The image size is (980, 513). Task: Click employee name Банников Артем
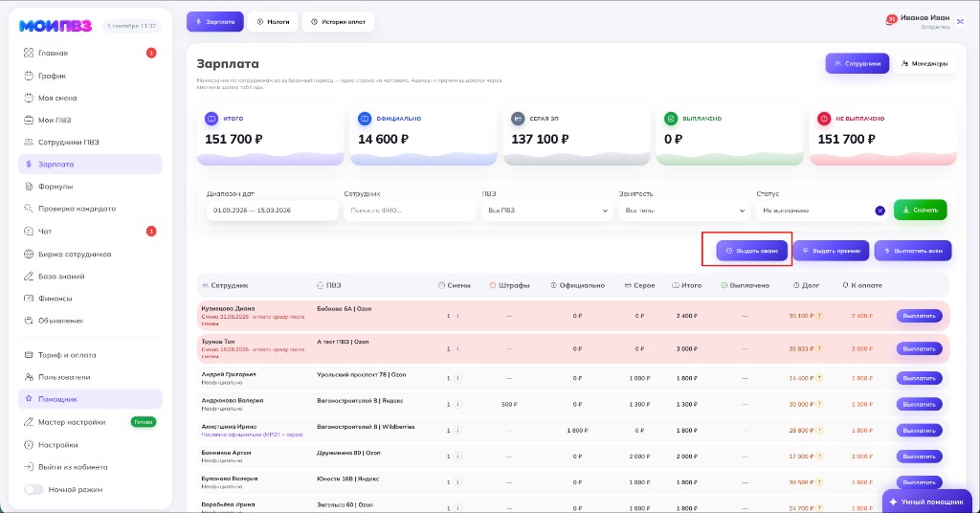click(226, 453)
